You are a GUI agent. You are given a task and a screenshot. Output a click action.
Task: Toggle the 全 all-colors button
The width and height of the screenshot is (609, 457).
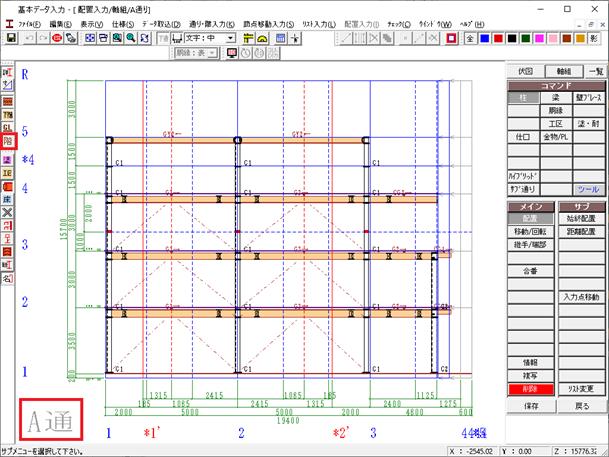click(x=470, y=38)
